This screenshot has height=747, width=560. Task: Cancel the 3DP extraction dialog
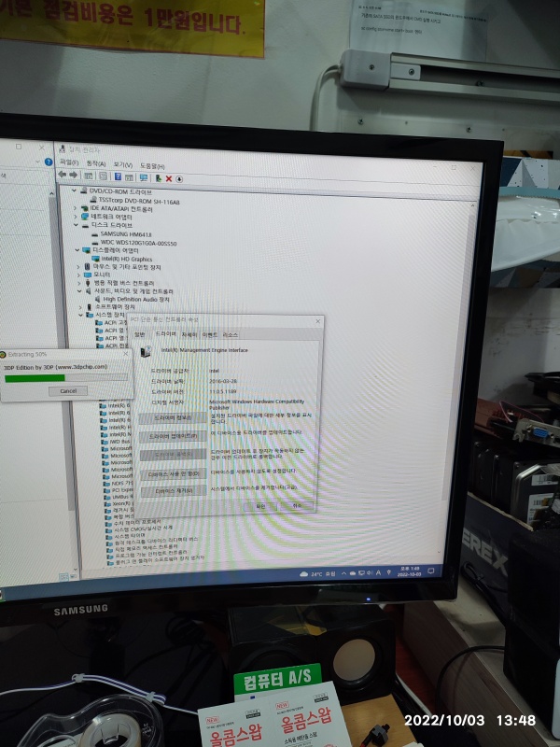pos(68,390)
